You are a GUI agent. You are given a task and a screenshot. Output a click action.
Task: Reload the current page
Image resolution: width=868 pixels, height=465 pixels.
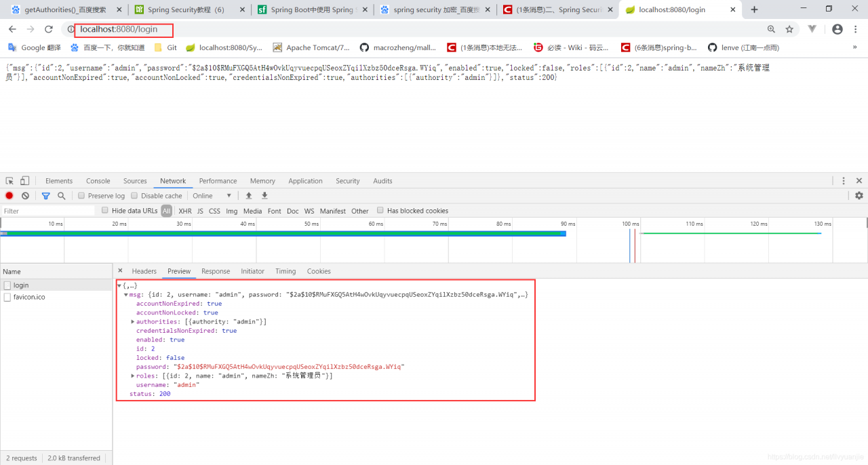(x=48, y=29)
